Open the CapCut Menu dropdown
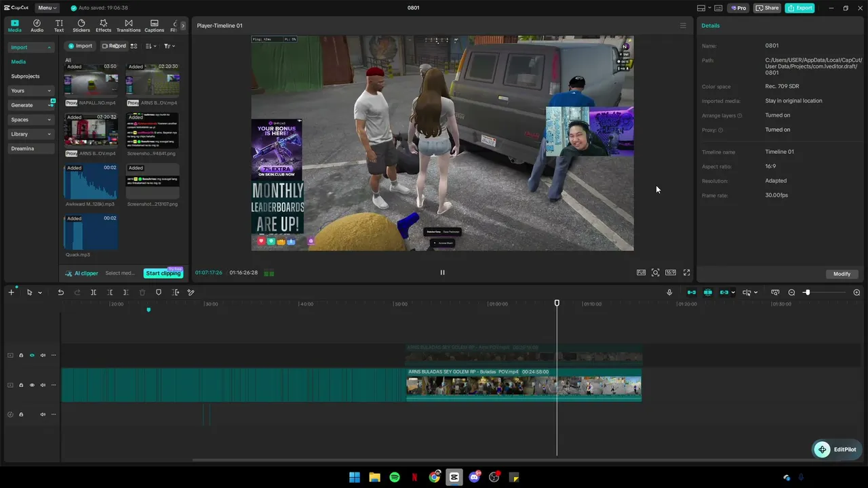Viewport: 868px width, 488px height. point(47,8)
